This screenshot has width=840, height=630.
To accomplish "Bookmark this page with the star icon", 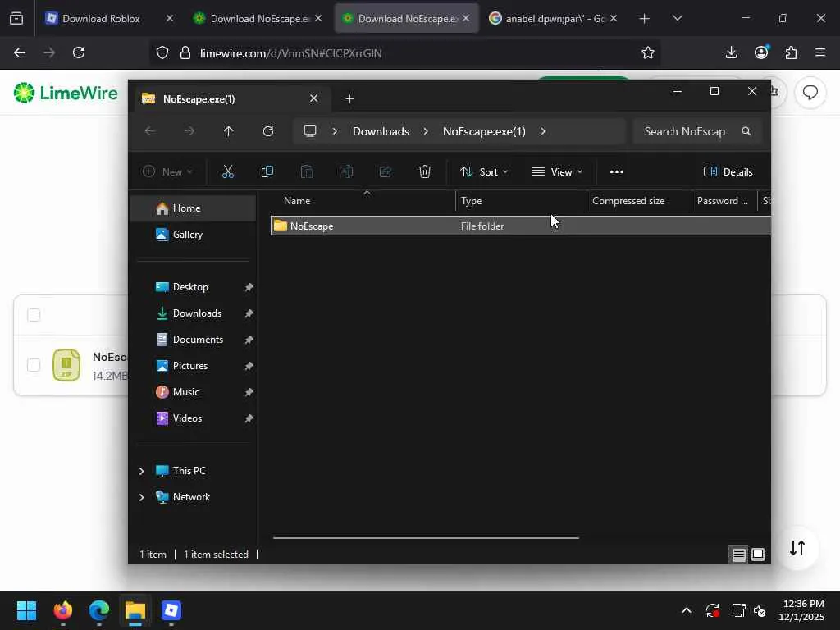I will 648,52.
